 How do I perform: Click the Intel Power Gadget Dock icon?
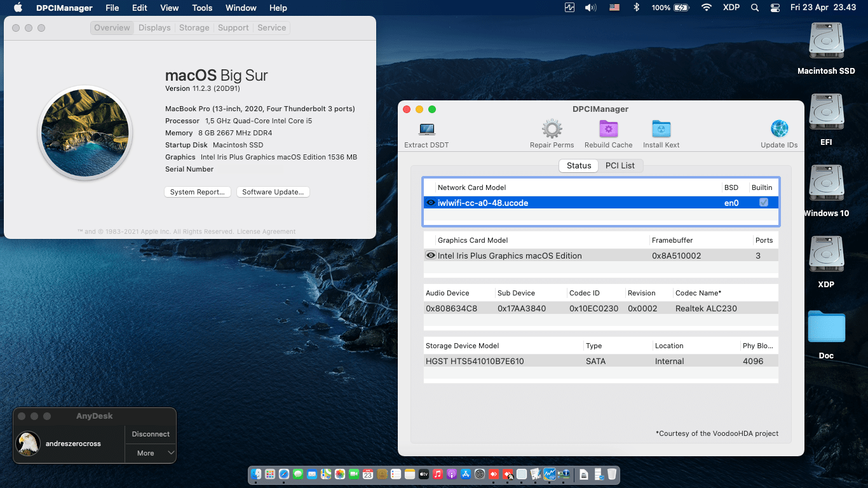[550, 474]
